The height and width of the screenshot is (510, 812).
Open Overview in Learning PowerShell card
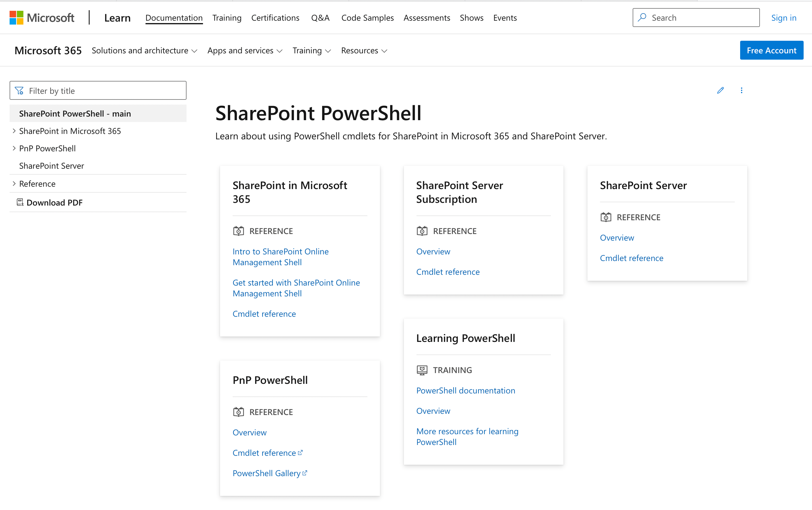click(433, 411)
